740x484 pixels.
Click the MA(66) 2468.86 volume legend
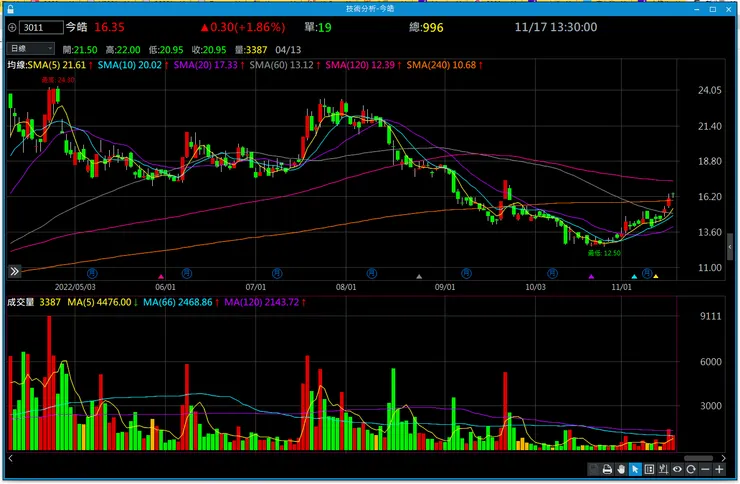click(x=177, y=302)
